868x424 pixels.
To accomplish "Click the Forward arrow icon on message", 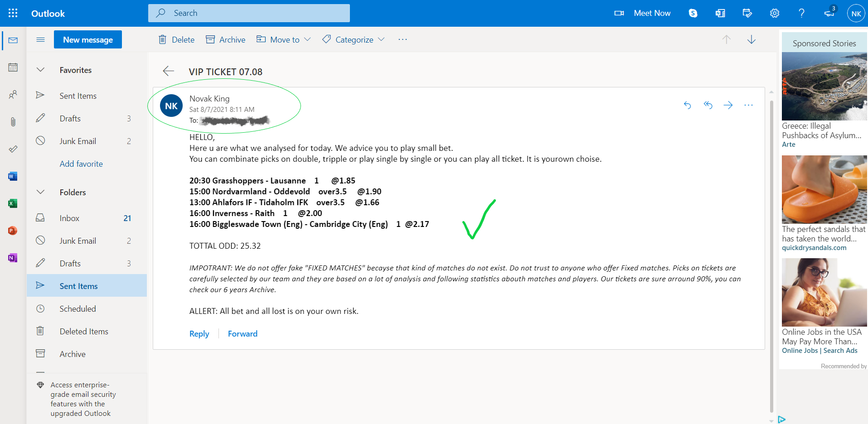I will pyautogui.click(x=728, y=105).
